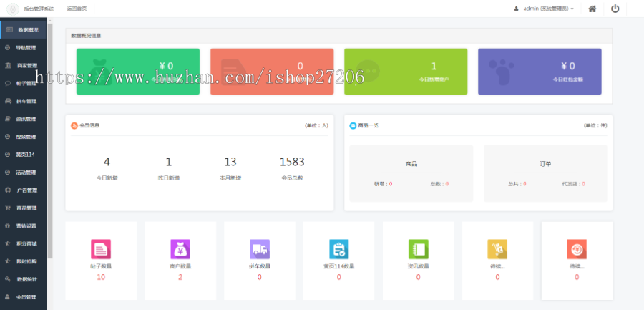Click the 会员总数 value 1583

292,162
